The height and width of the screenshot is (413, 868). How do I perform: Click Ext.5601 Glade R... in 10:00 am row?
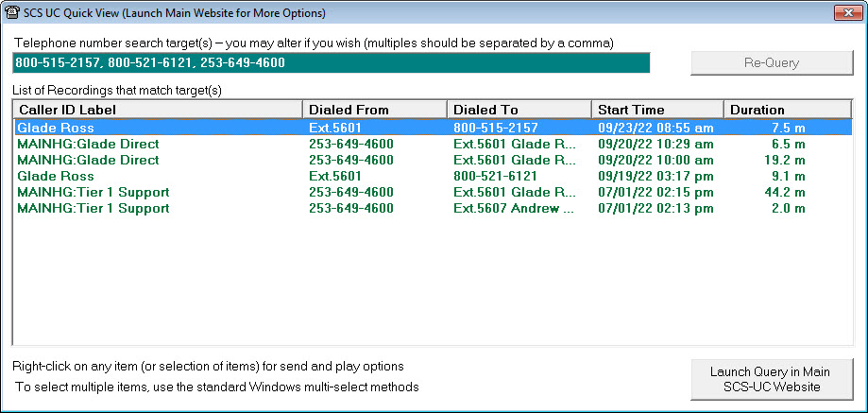click(515, 160)
